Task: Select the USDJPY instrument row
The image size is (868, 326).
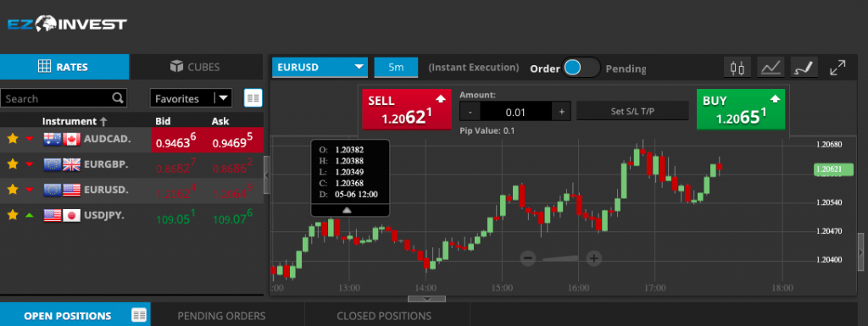Action: coord(131,216)
